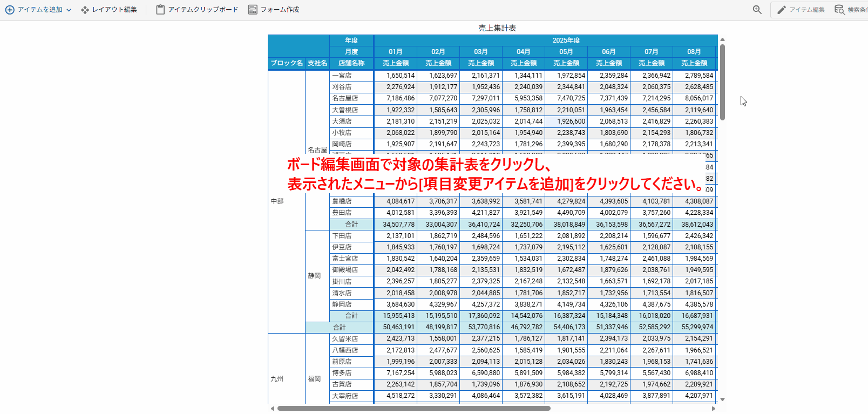Viewport: 868px width, 414px height.
Task: Click the レイアウト編集 move icon
Action: pyautogui.click(x=85, y=10)
